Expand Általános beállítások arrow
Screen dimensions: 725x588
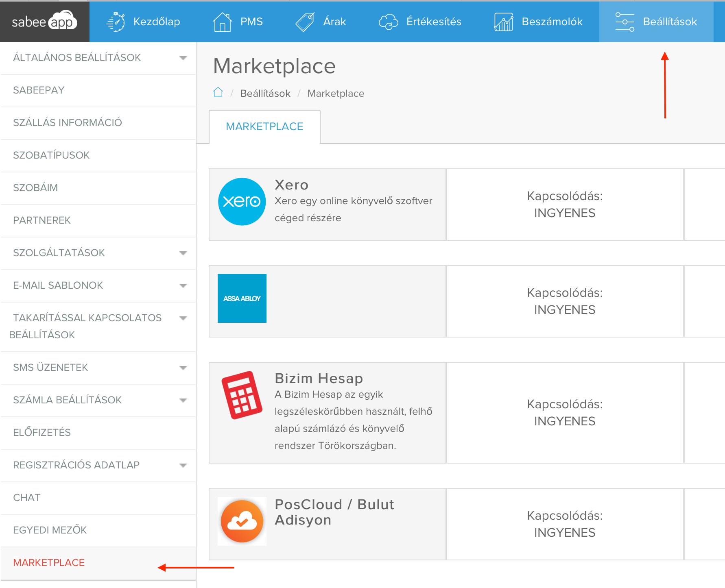pos(183,58)
